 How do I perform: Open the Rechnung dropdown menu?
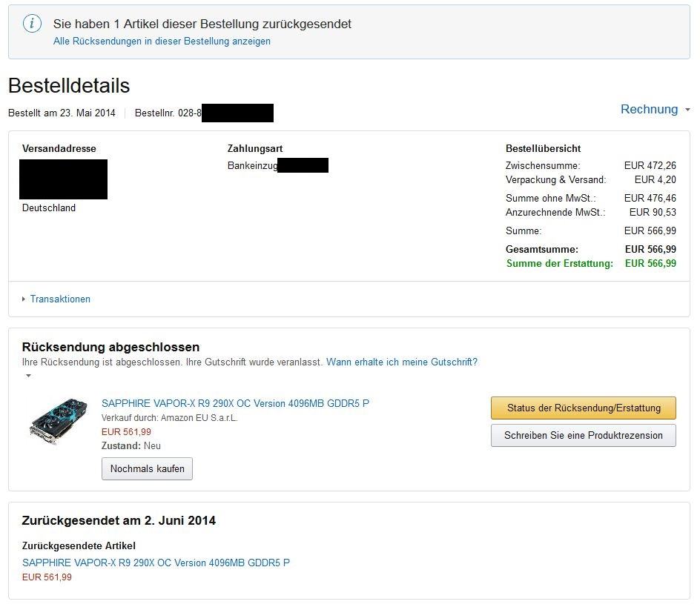pos(655,110)
